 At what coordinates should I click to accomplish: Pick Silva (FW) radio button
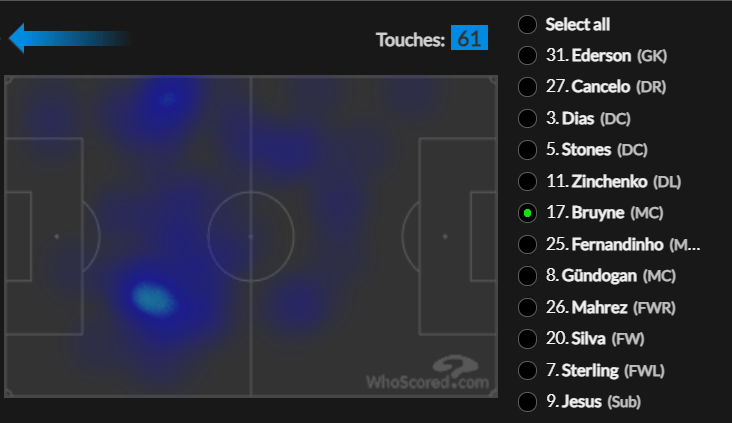click(x=527, y=339)
